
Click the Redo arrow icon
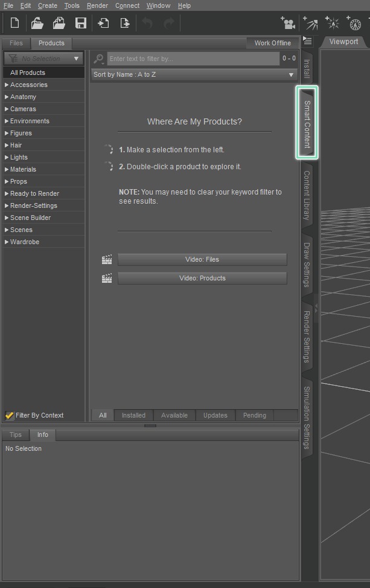169,23
